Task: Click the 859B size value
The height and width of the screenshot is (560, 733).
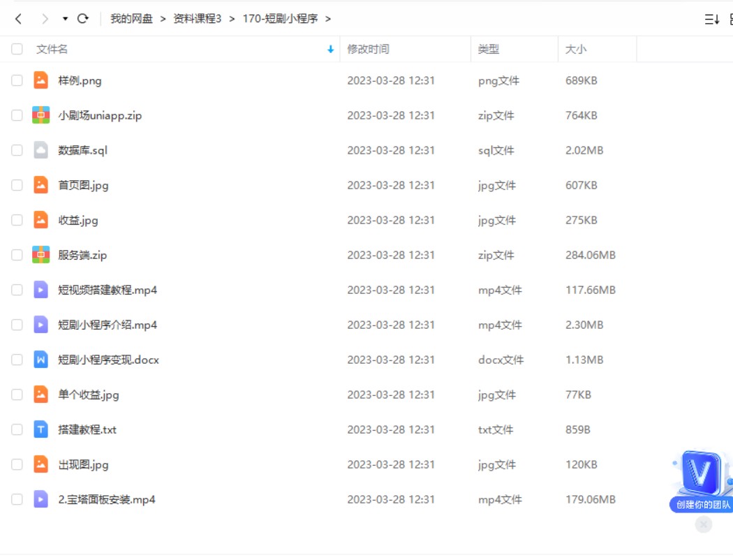Action: tap(578, 429)
